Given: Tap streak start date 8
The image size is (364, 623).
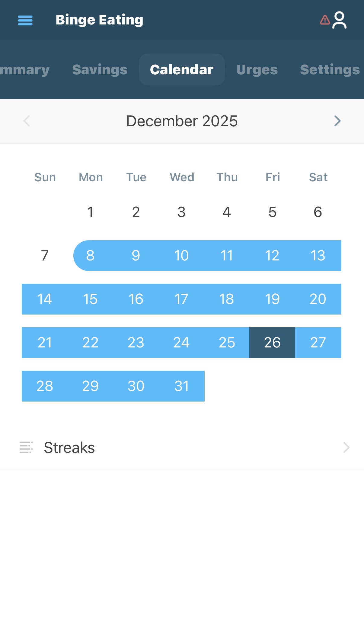Looking at the screenshot, I should (x=90, y=256).
